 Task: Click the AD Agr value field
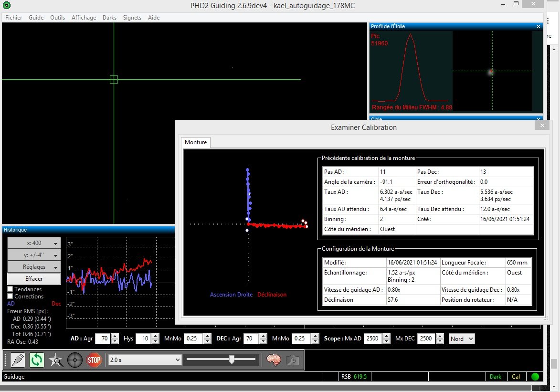click(103, 339)
